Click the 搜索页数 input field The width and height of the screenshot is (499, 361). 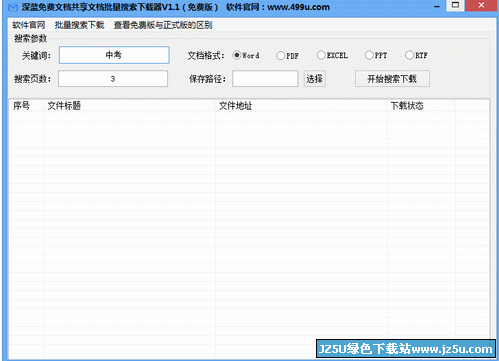[x=113, y=79]
